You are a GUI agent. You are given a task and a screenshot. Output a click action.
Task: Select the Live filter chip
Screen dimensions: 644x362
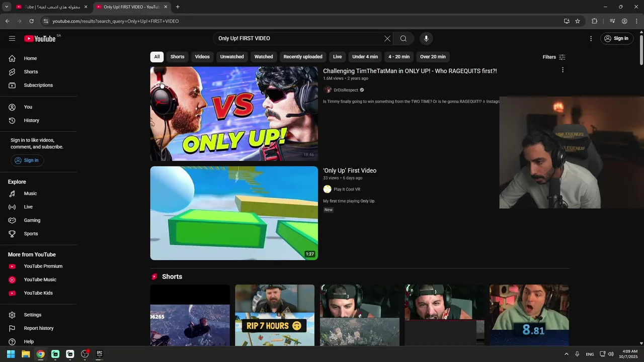[337, 57]
